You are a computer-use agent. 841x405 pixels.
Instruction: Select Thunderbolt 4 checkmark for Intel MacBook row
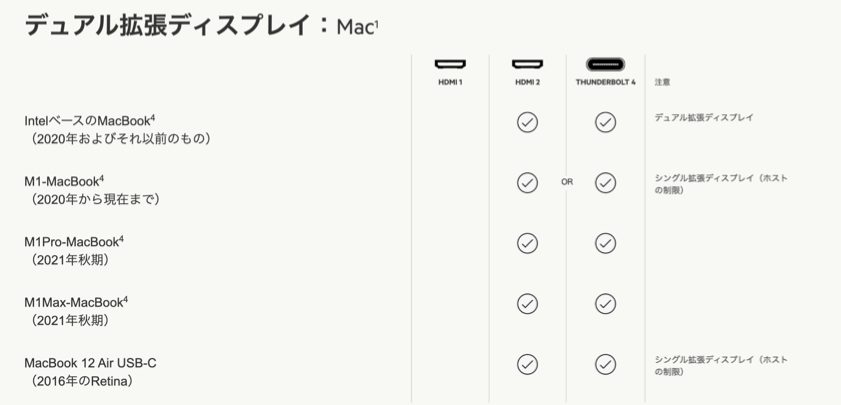[606, 122]
